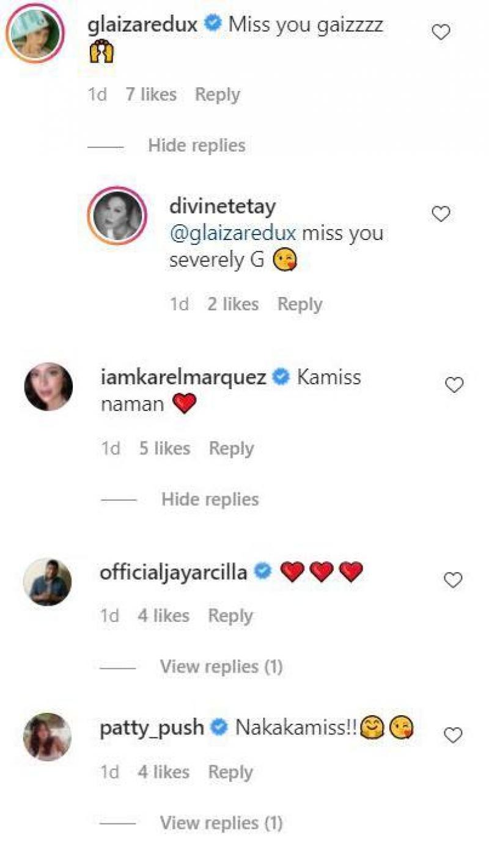Open the iamkarelmarquez username link
The width and height of the screenshot is (489, 868).
(x=183, y=377)
